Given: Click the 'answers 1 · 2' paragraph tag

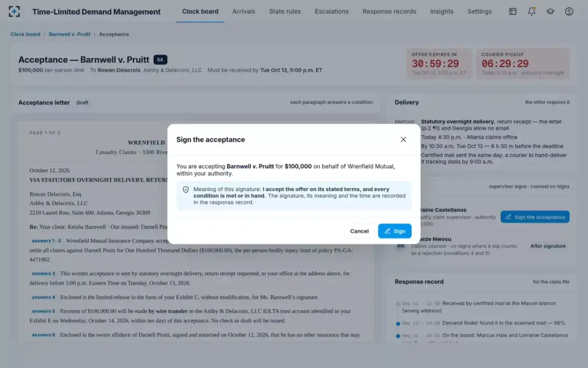Looking at the screenshot, I should (x=47, y=241).
